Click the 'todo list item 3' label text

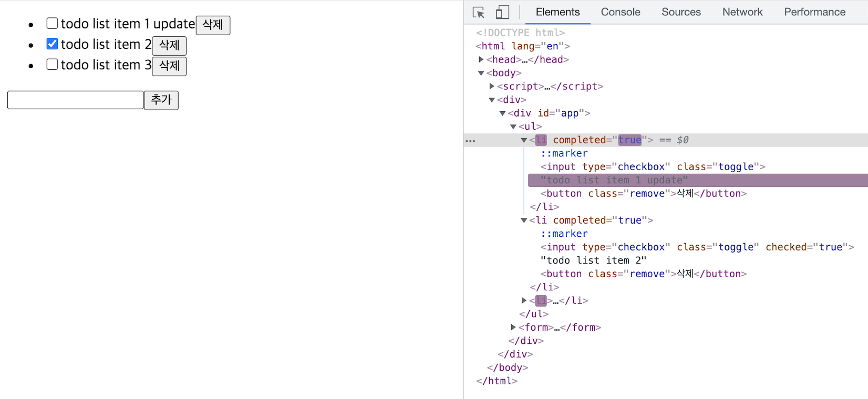point(106,65)
